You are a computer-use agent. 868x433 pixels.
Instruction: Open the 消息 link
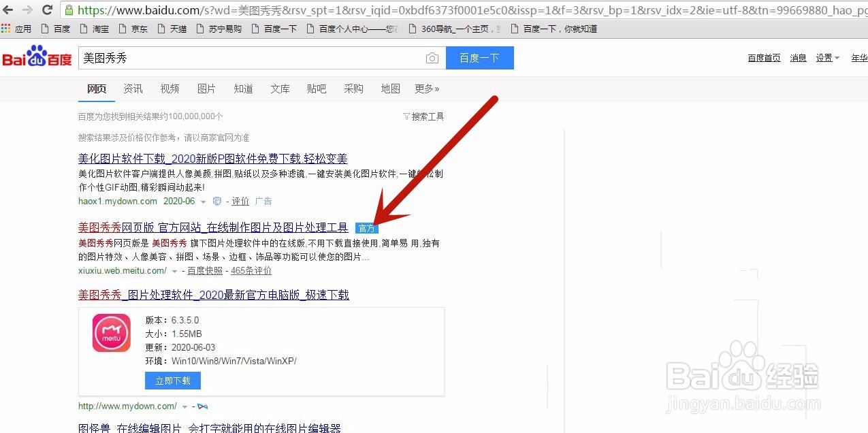click(x=798, y=58)
